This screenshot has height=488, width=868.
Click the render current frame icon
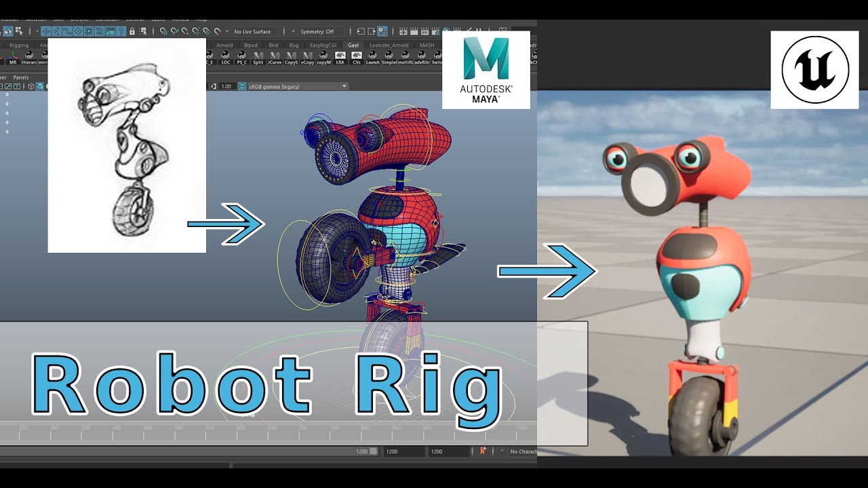click(x=414, y=31)
